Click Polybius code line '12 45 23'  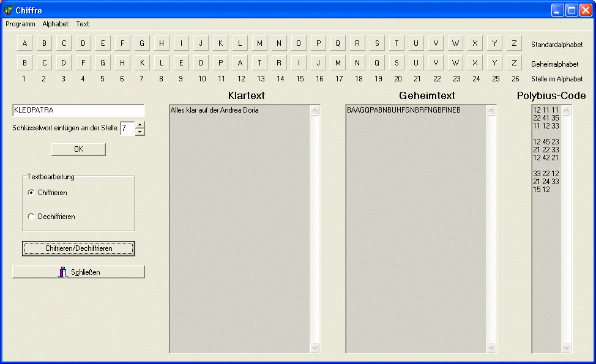[546, 142]
